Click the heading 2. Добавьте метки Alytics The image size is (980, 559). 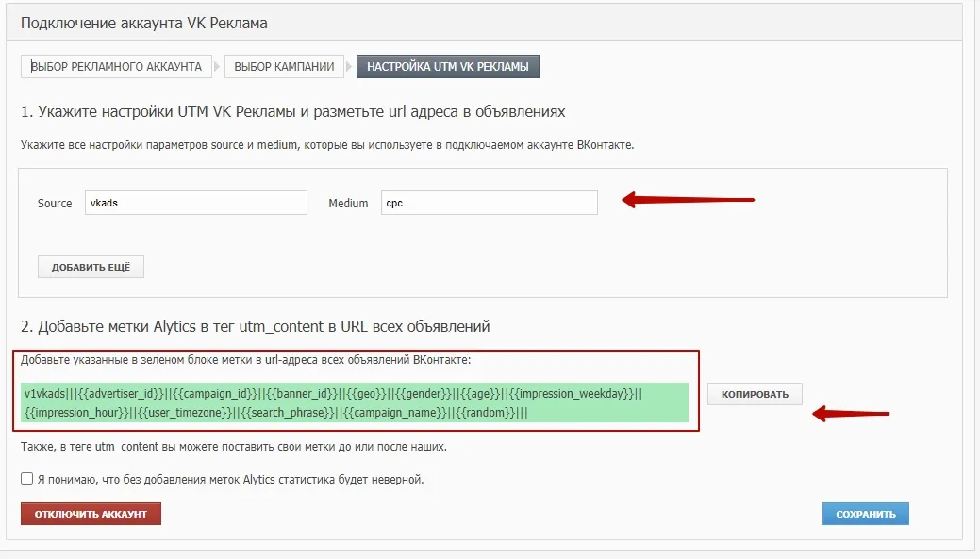point(255,327)
